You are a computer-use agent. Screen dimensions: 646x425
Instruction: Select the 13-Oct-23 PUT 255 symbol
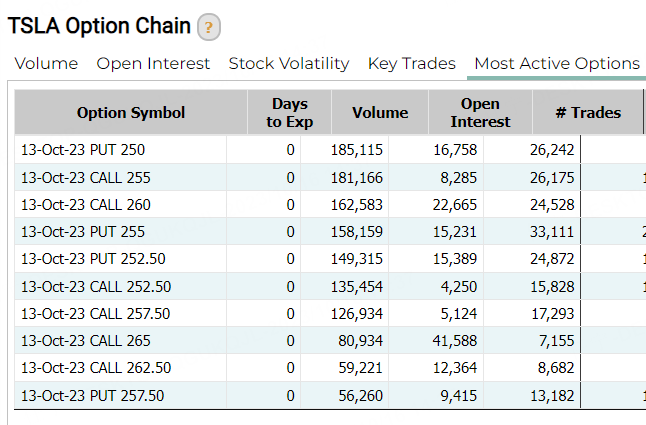click(x=83, y=231)
